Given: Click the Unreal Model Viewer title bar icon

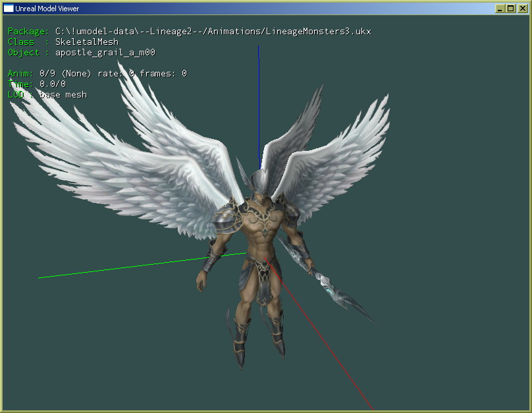Looking at the screenshot, I should click(x=9, y=9).
